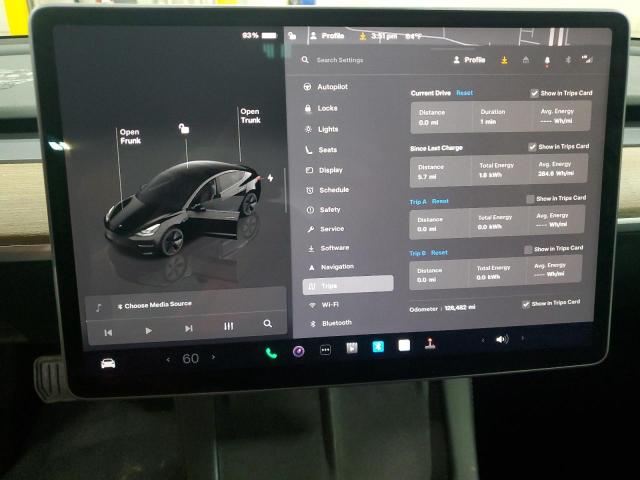This screenshot has width=640, height=480.
Task: Reset the Trip A counter
Action: click(440, 201)
